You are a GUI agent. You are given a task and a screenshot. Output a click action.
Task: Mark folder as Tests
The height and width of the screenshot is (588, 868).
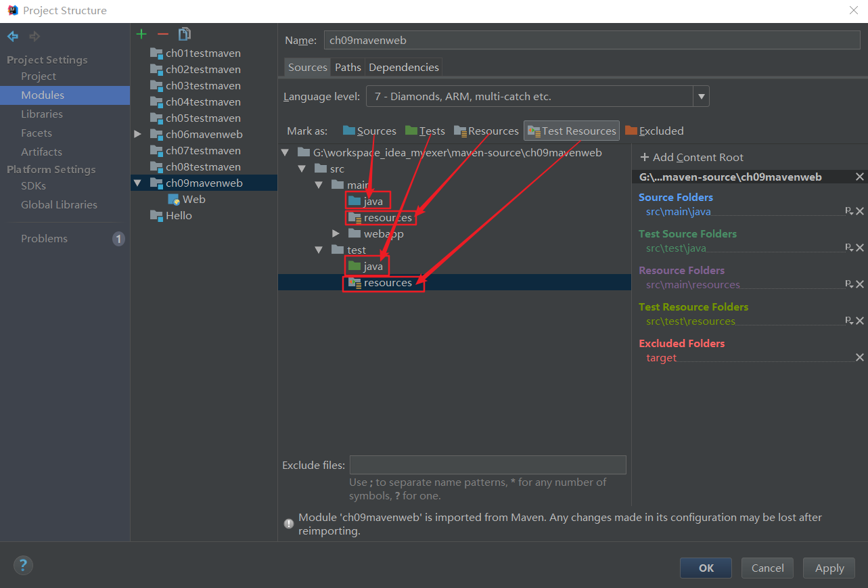pyautogui.click(x=426, y=131)
